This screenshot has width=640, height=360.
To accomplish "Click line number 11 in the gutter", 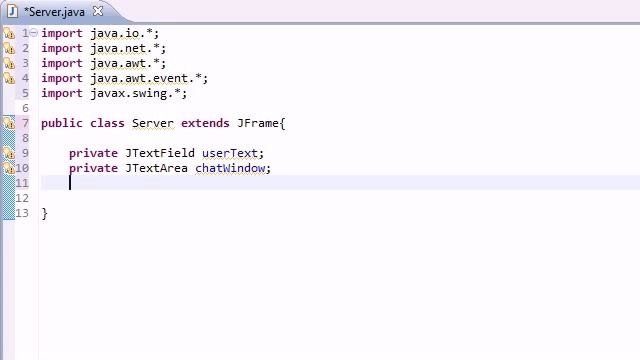I will [x=22, y=183].
